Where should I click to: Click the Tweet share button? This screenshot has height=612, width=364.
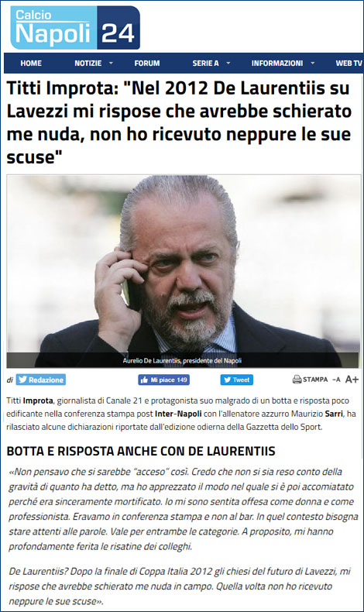237,380
